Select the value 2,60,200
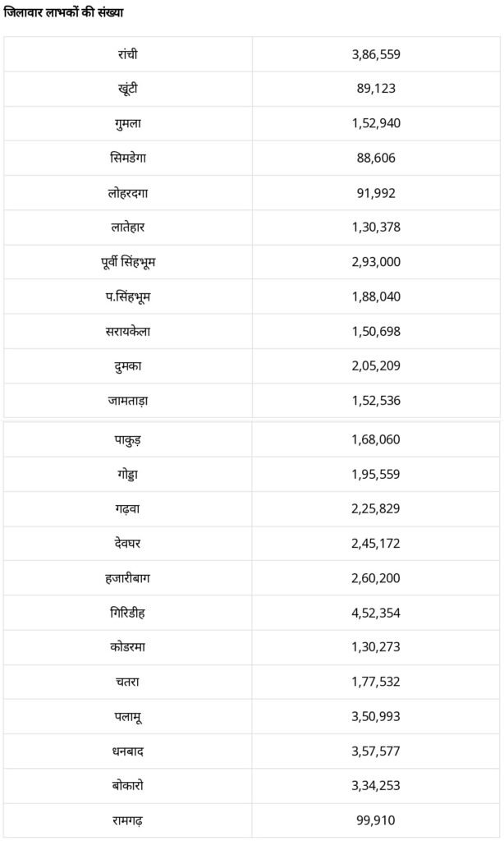This screenshot has height=841, width=504. 375,578
